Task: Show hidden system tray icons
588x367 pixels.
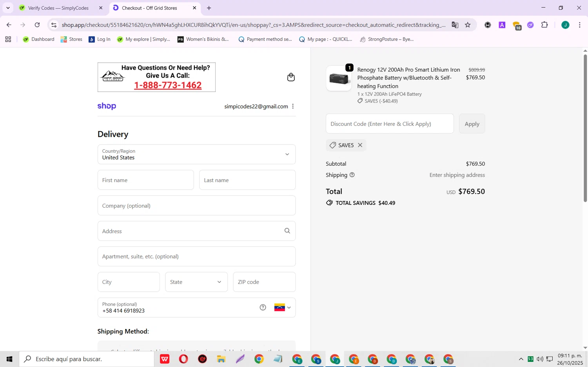Action: point(521,359)
